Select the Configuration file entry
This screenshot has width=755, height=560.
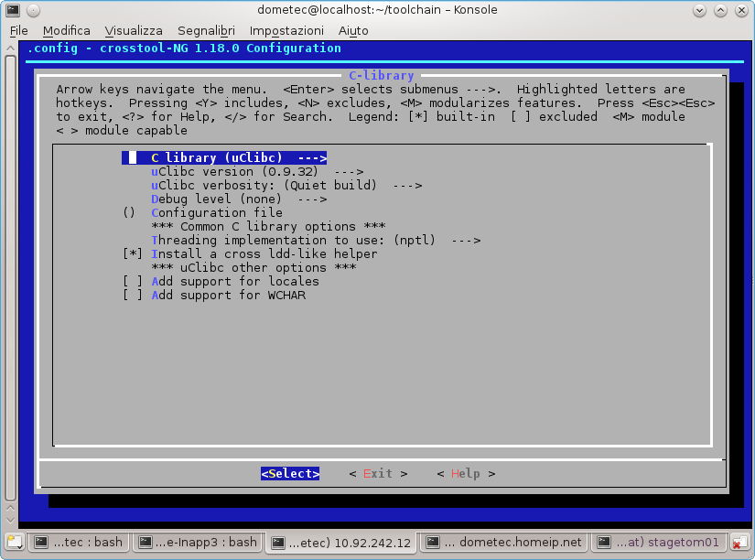click(x=216, y=212)
